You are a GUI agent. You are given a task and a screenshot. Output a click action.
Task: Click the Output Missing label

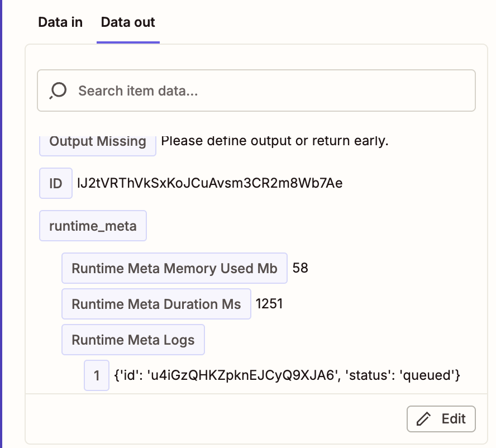[x=98, y=142]
